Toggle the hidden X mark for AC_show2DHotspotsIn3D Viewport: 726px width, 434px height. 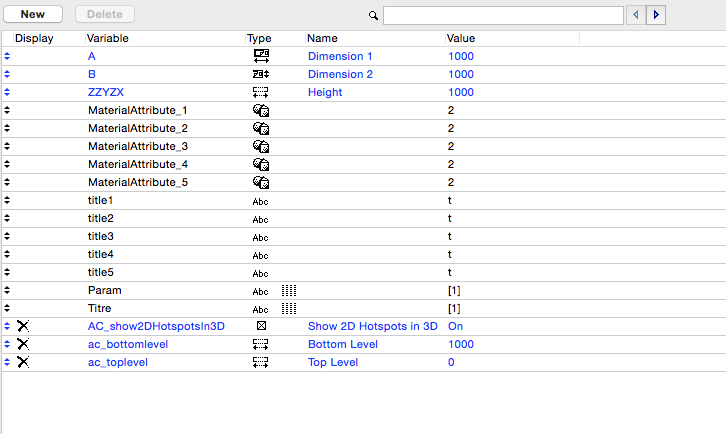[23, 326]
